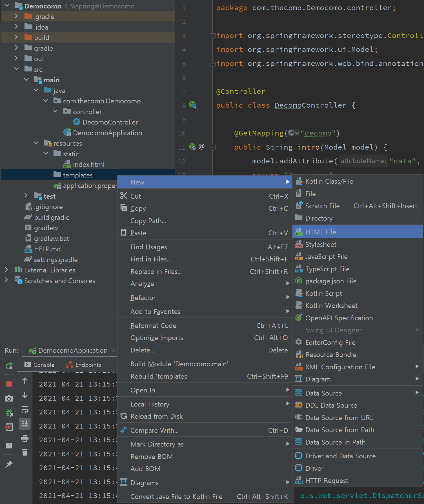Click the spring bean gutter icon on line 8
Image resolution: width=424 pixels, height=504 pixels.
[193, 105]
